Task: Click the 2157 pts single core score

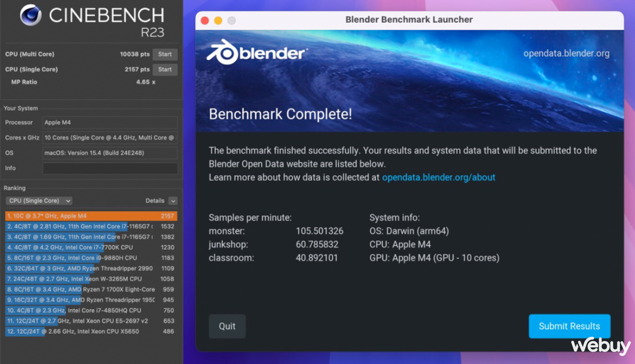Action: pyautogui.click(x=137, y=69)
